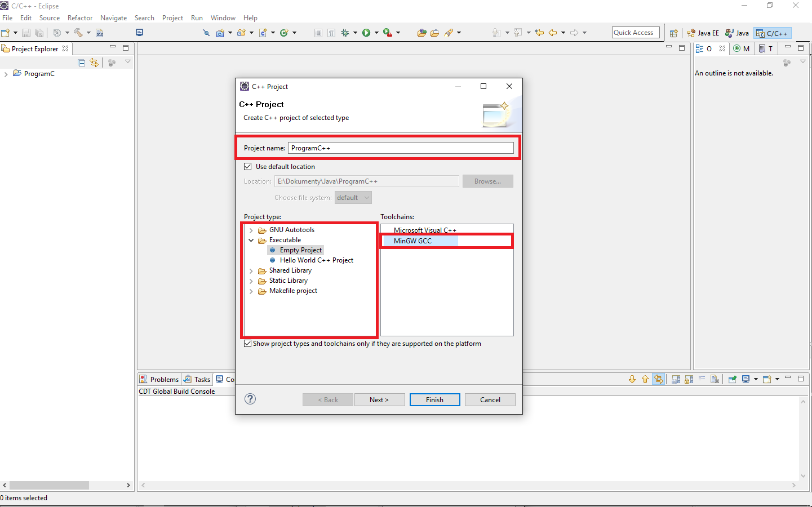Screen dimensions: 812x507
Task: Click Link with Editor in Project Explorer
Action: [94, 63]
